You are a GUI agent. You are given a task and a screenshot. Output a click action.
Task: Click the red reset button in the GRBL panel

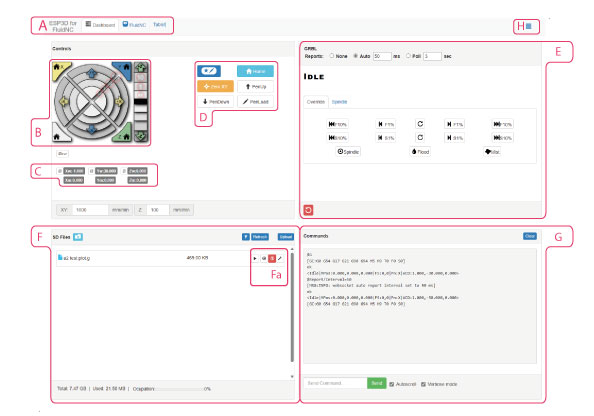tap(308, 210)
